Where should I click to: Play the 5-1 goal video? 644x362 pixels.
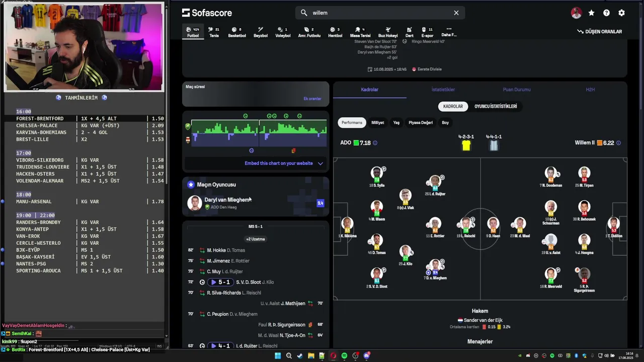point(221,282)
